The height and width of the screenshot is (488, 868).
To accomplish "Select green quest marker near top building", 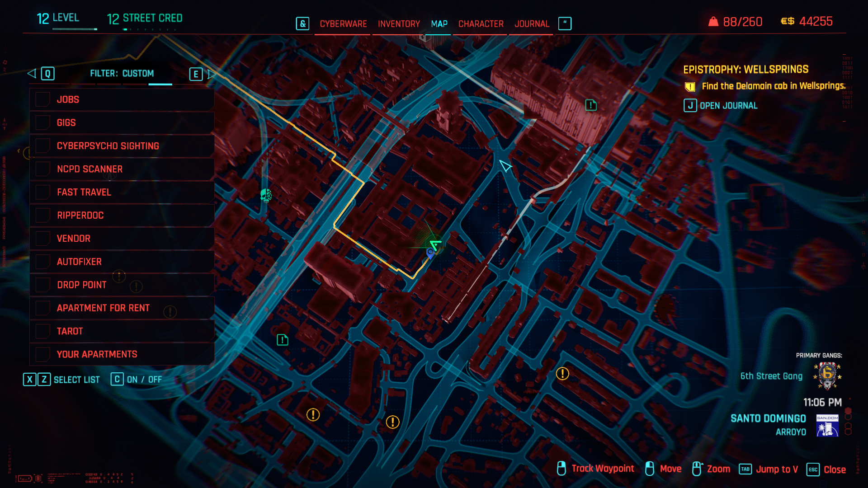I will tap(591, 105).
